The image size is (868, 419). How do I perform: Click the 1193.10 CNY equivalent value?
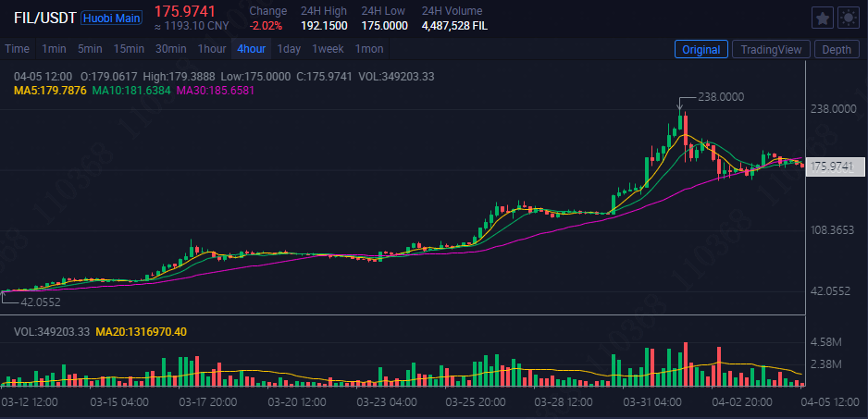[191, 26]
